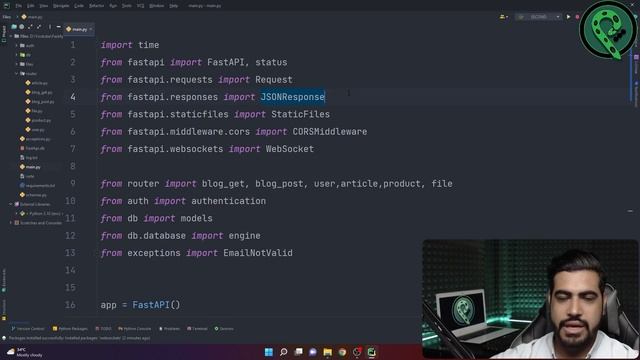Open the View menu
640x360 pixels.
pyautogui.click(x=44, y=6)
